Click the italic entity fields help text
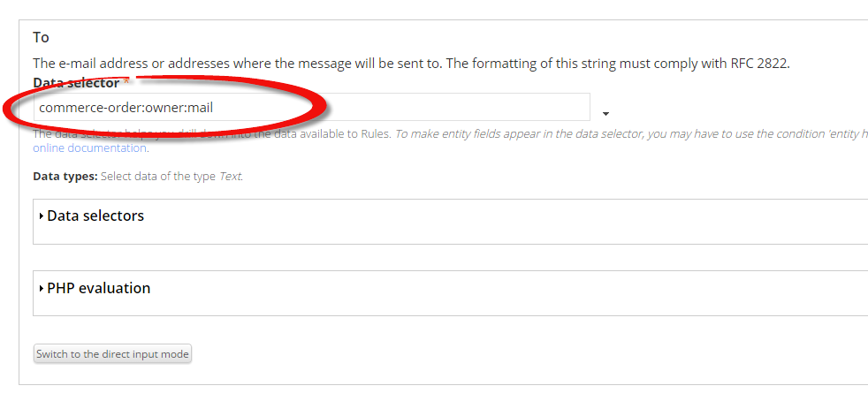This screenshot has height=401, width=868. [x=631, y=134]
